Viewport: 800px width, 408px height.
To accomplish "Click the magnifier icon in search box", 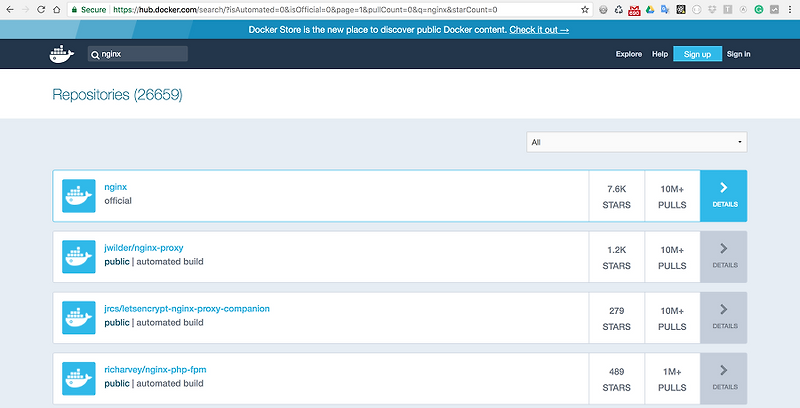I will (x=95, y=55).
